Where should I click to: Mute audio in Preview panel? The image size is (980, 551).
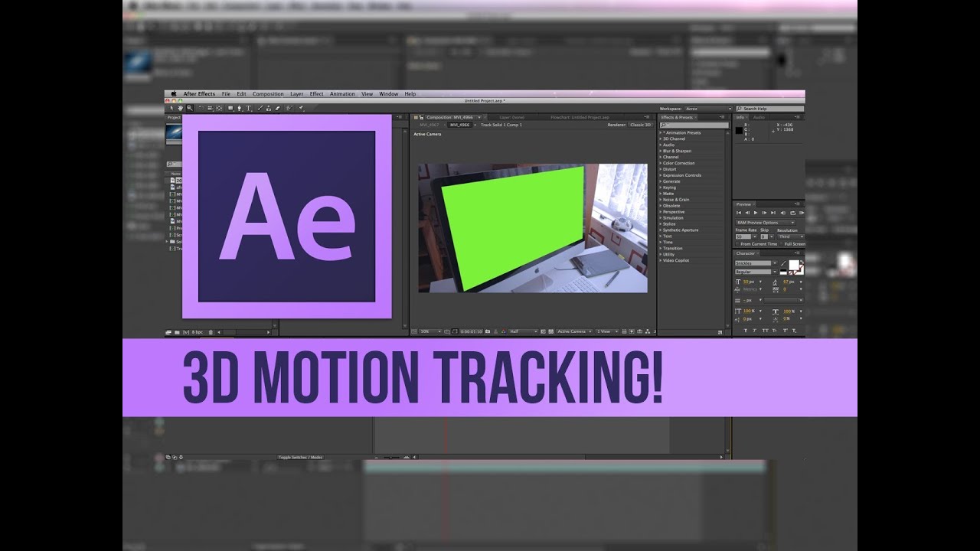(x=782, y=213)
